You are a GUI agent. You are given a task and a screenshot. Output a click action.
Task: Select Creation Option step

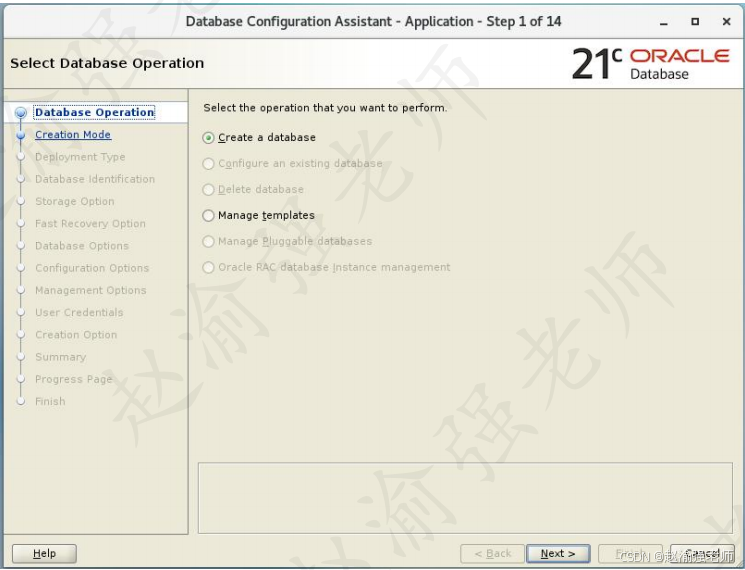(x=76, y=335)
